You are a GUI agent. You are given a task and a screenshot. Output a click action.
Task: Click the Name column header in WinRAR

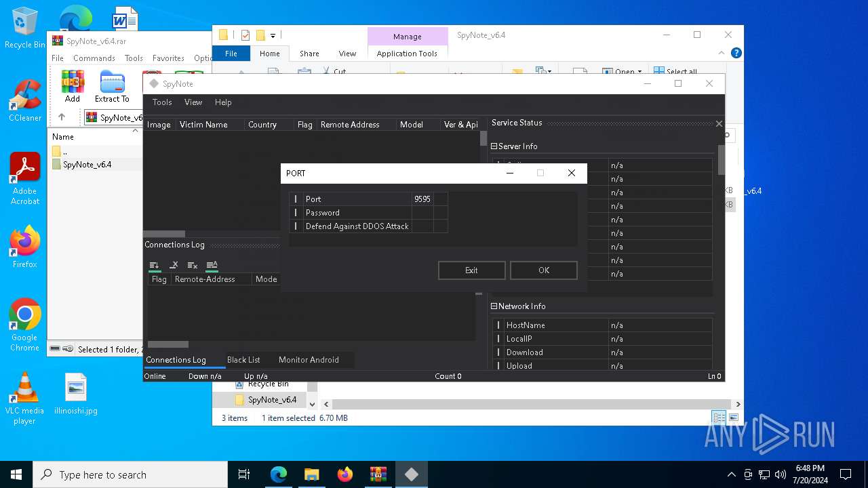63,136
